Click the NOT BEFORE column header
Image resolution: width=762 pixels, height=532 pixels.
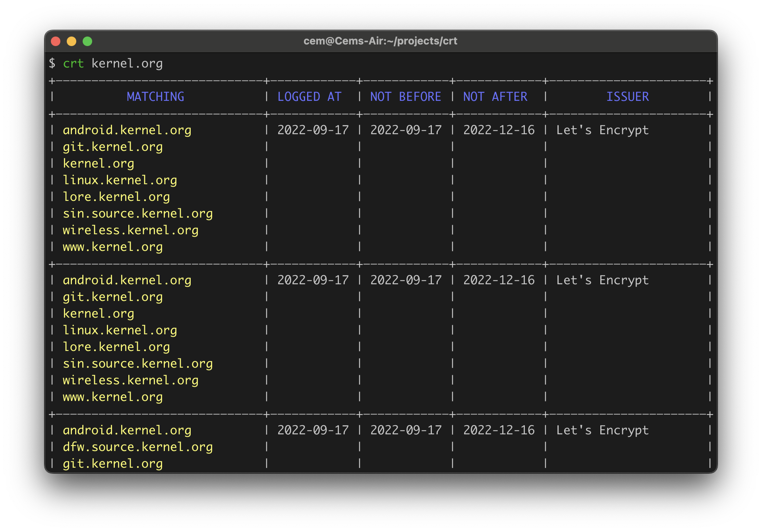pos(405,96)
